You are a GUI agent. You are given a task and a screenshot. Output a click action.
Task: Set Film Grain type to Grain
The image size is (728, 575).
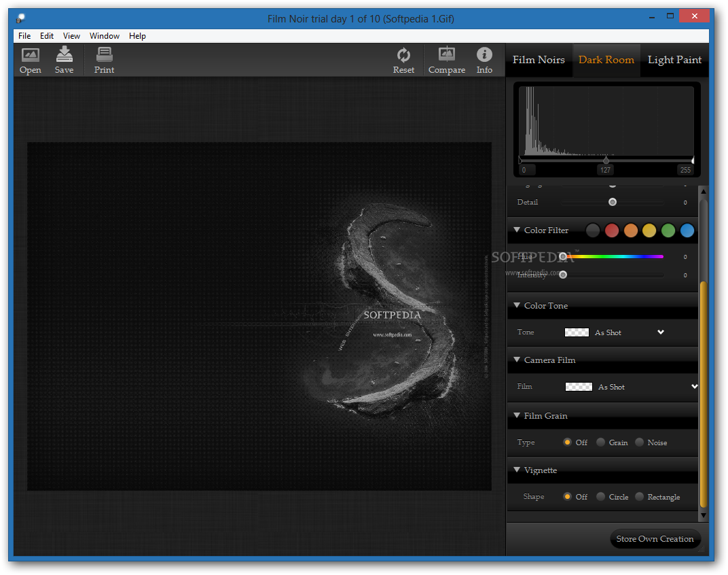(600, 442)
